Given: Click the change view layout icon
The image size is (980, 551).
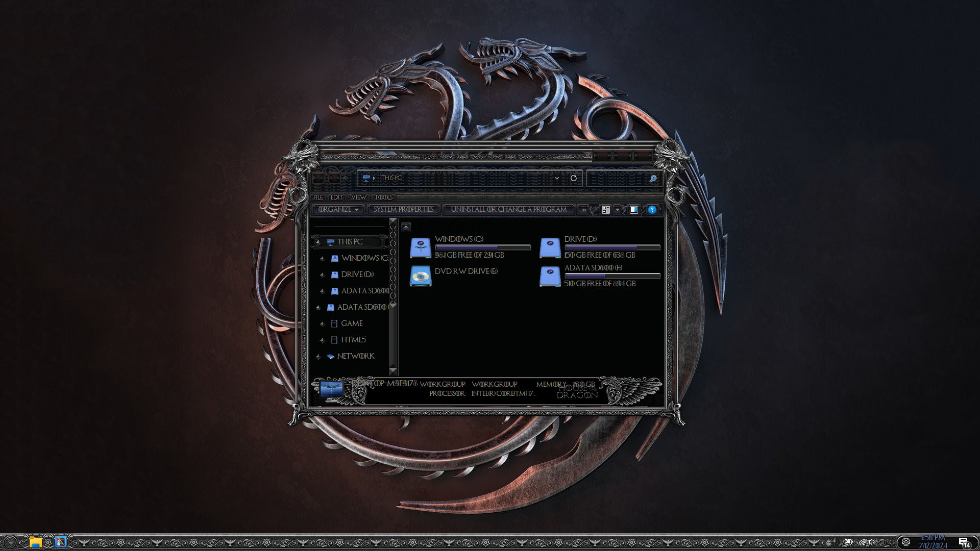Looking at the screenshot, I should coord(606,210).
